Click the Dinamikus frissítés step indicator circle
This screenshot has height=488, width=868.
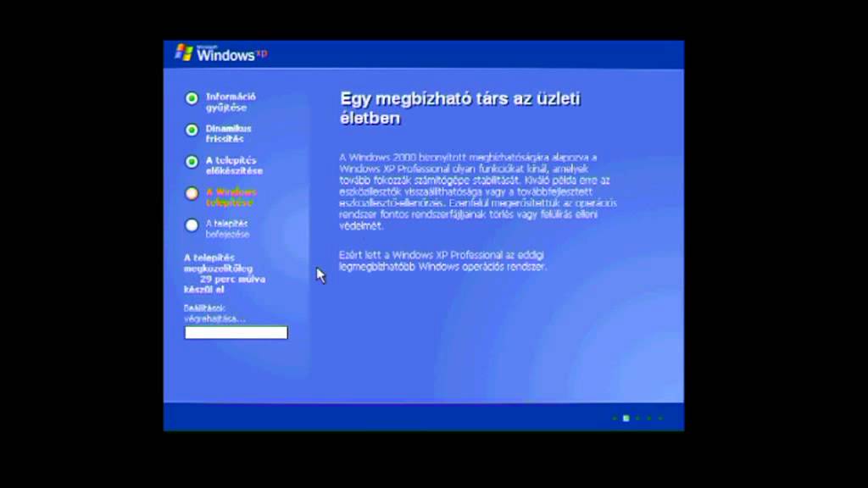tap(192, 130)
